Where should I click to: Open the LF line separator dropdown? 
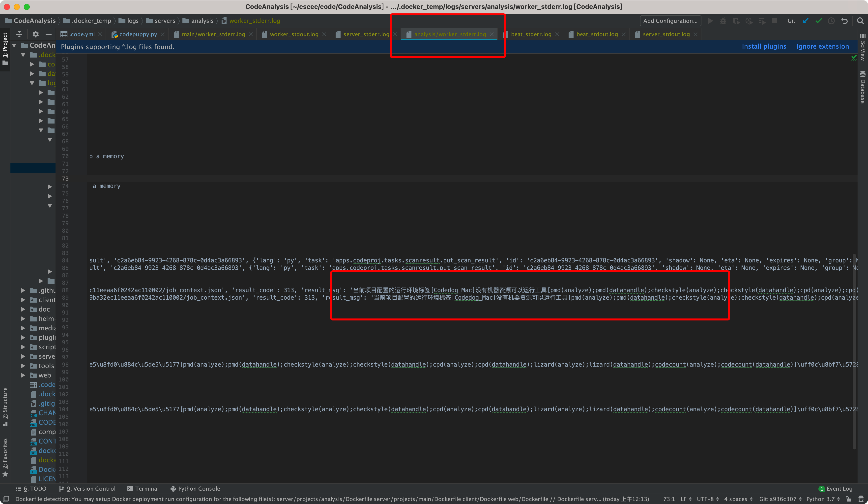[x=685, y=499]
